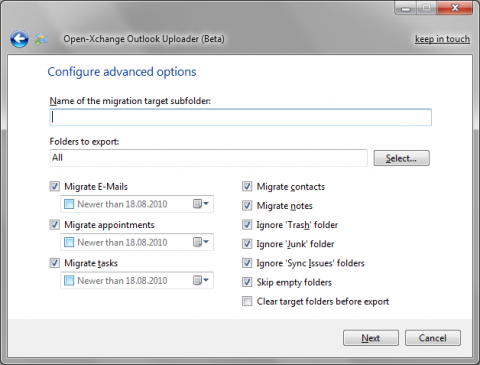
Task: Focus the migration target subfolder name field
Action: 241,117
